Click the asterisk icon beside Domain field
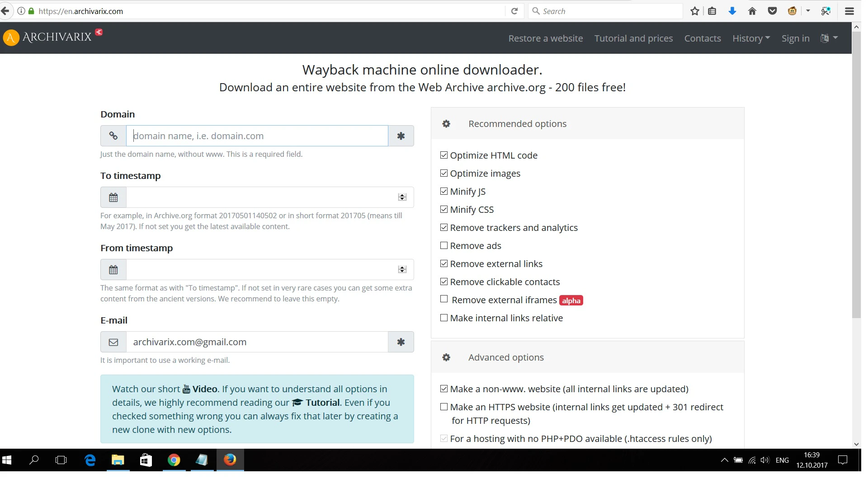This screenshot has height=488, width=868. point(401,136)
